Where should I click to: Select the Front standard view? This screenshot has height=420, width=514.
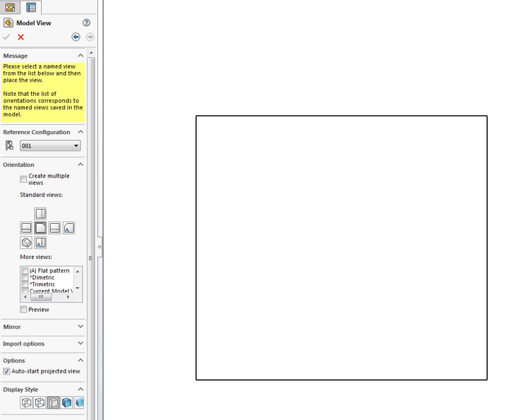[40, 228]
